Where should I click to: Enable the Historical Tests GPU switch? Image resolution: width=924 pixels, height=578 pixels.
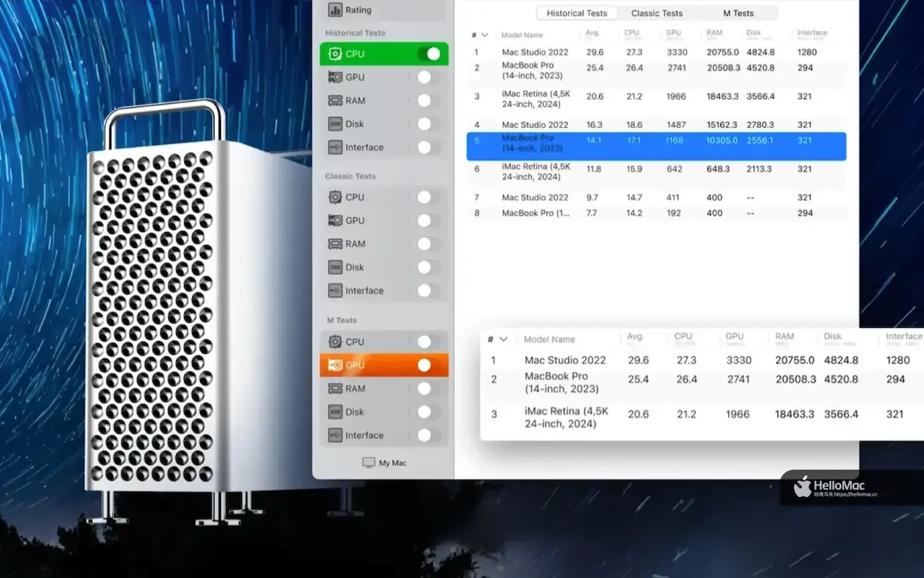pos(429,77)
